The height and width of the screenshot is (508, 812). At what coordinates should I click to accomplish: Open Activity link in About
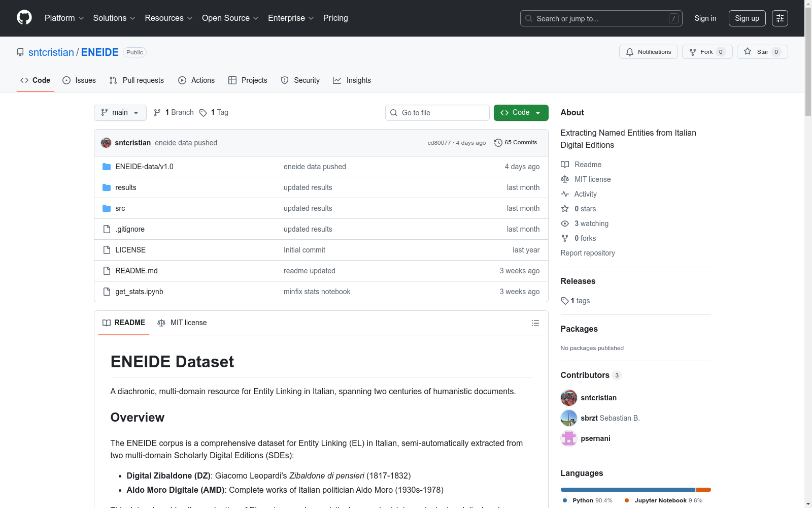pyautogui.click(x=579, y=194)
